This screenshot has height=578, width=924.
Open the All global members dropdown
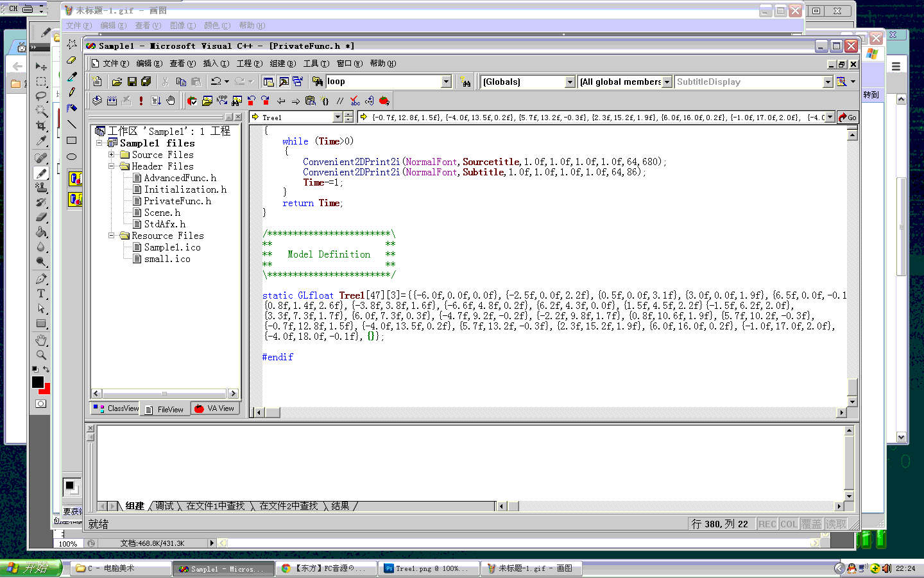[x=667, y=82]
